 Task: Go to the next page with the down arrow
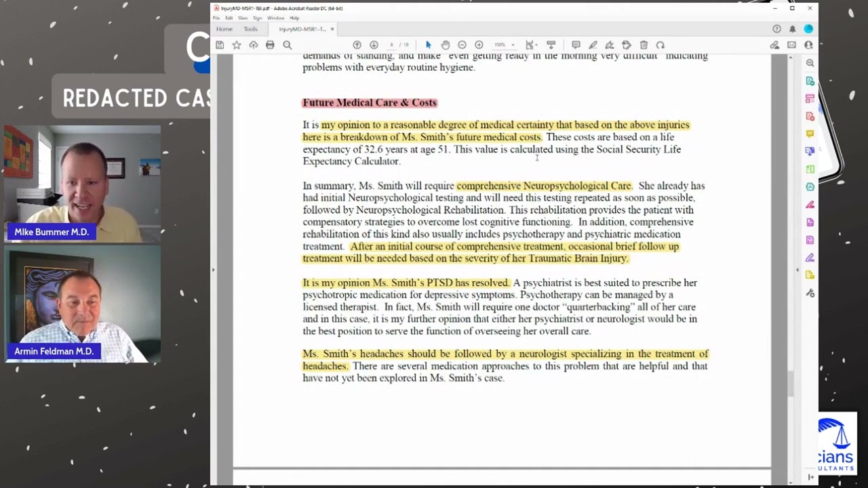point(374,45)
